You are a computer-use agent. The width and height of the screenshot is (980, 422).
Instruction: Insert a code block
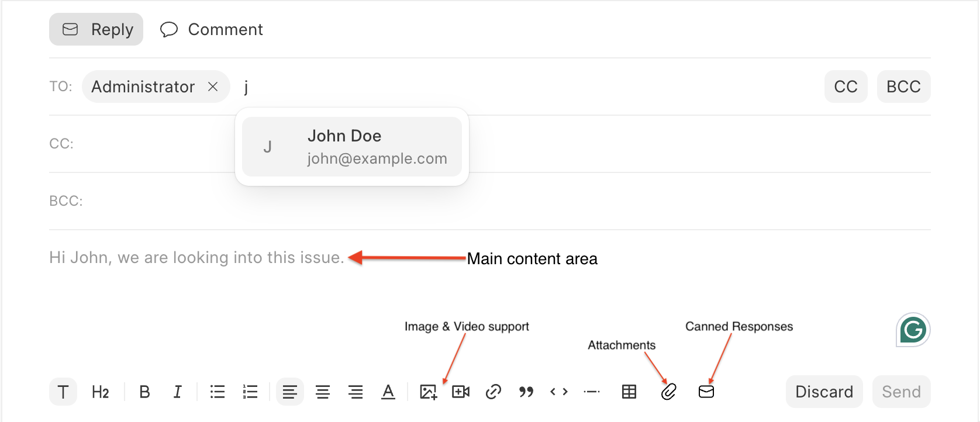point(559,392)
